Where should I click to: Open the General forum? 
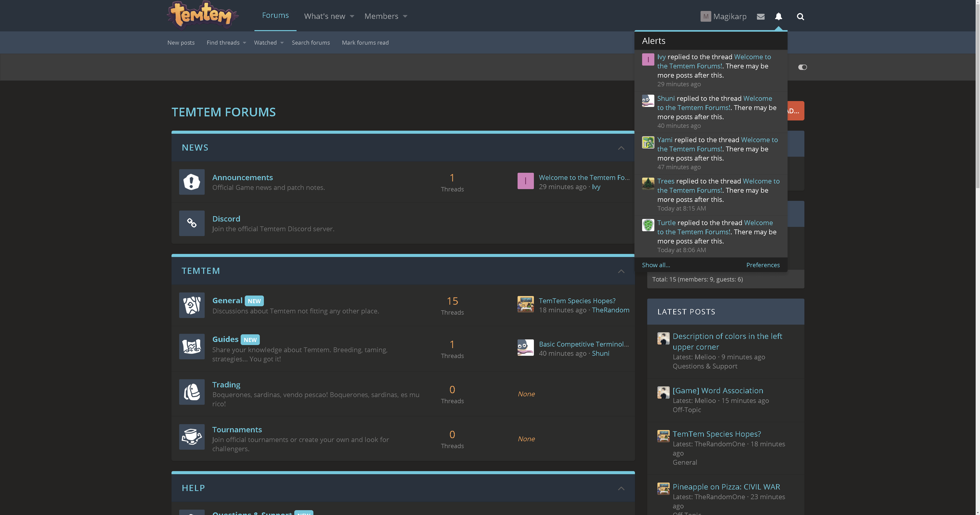[x=227, y=300]
